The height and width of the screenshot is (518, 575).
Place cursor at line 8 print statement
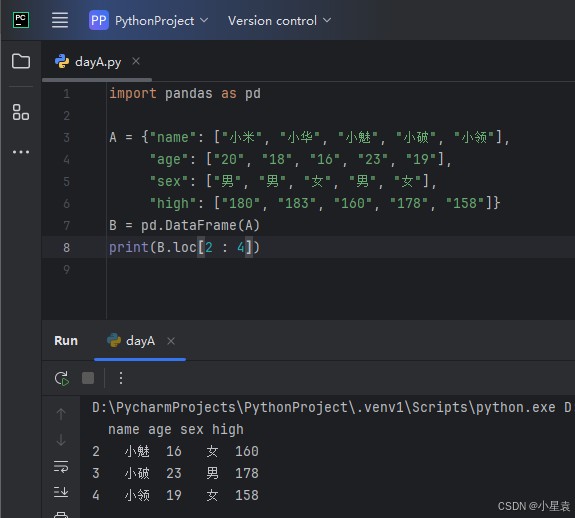184,247
